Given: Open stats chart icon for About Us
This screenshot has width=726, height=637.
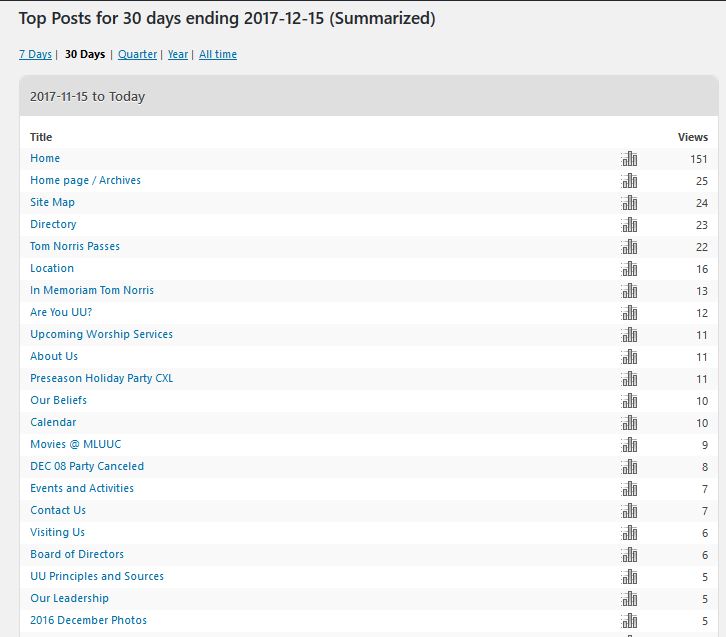Looking at the screenshot, I should (629, 356).
